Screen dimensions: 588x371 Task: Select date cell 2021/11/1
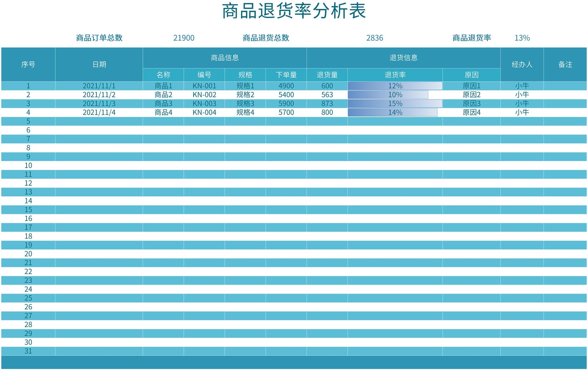pos(99,86)
